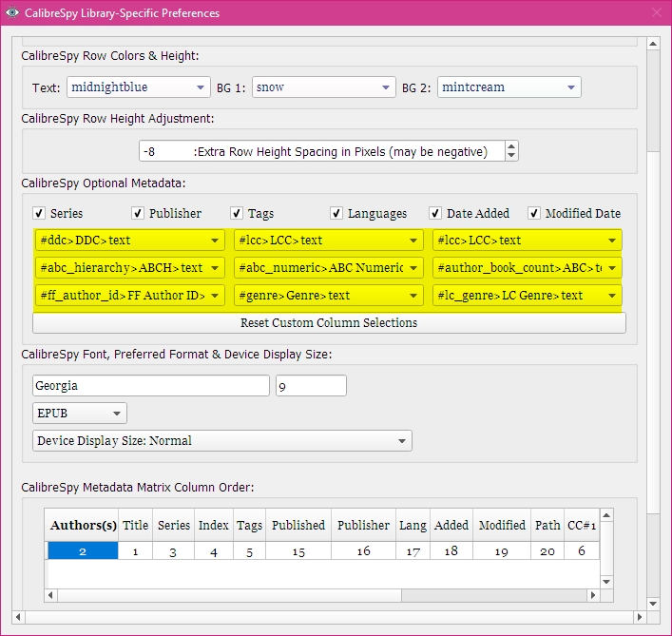
Task: Expand the #author_book_count>ABC dropdown
Action: click(x=528, y=268)
